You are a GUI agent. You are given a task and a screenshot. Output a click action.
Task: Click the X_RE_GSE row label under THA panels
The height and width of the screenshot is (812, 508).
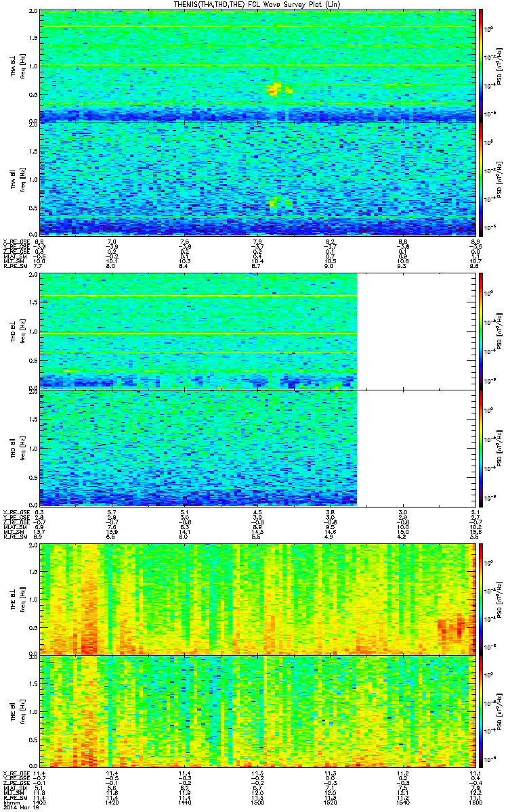point(16,242)
